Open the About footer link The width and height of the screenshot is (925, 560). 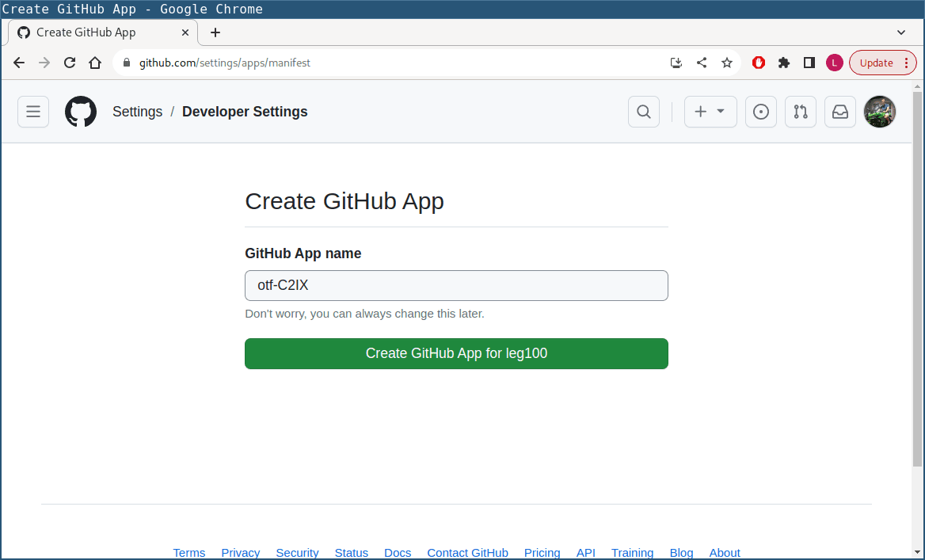[x=725, y=553]
